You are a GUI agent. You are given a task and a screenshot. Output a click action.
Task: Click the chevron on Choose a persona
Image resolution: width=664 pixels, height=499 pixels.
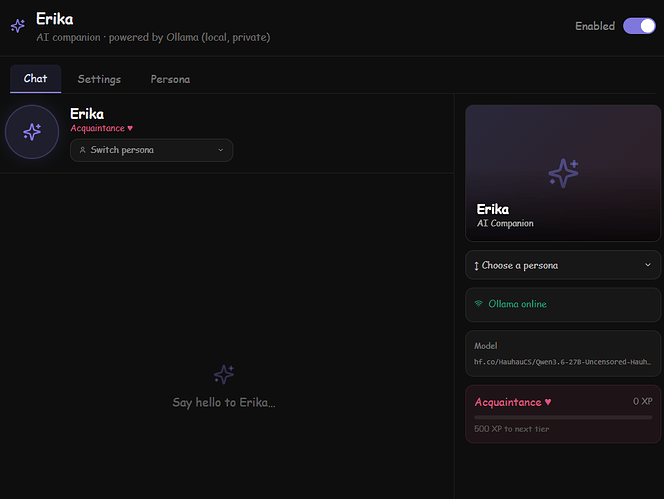click(x=648, y=265)
